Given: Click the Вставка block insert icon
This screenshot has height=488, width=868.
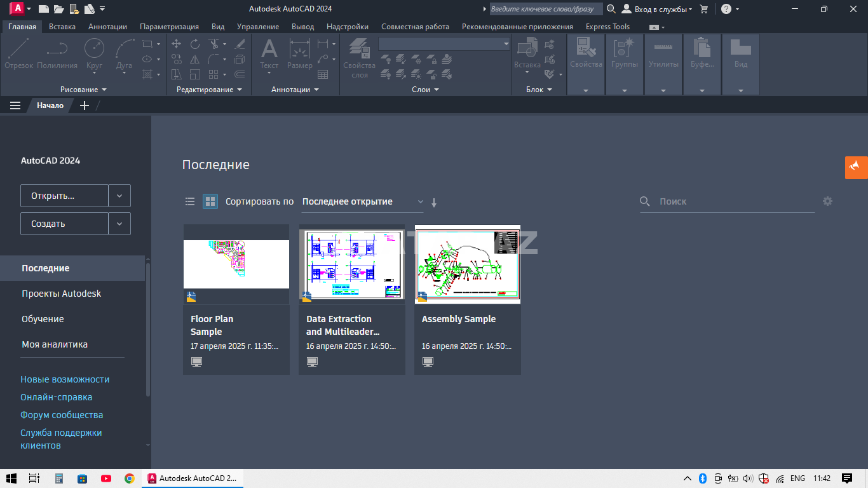Looking at the screenshot, I should click(x=527, y=54).
